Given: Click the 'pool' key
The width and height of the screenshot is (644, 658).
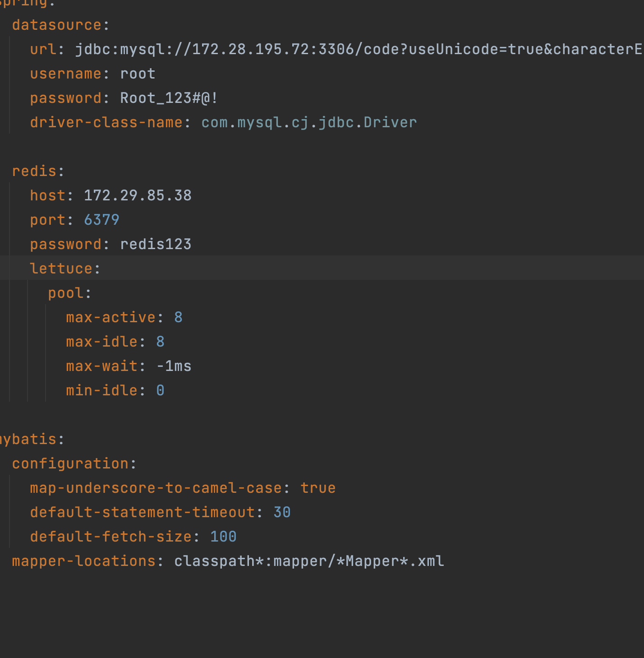Looking at the screenshot, I should pyautogui.click(x=66, y=293).
